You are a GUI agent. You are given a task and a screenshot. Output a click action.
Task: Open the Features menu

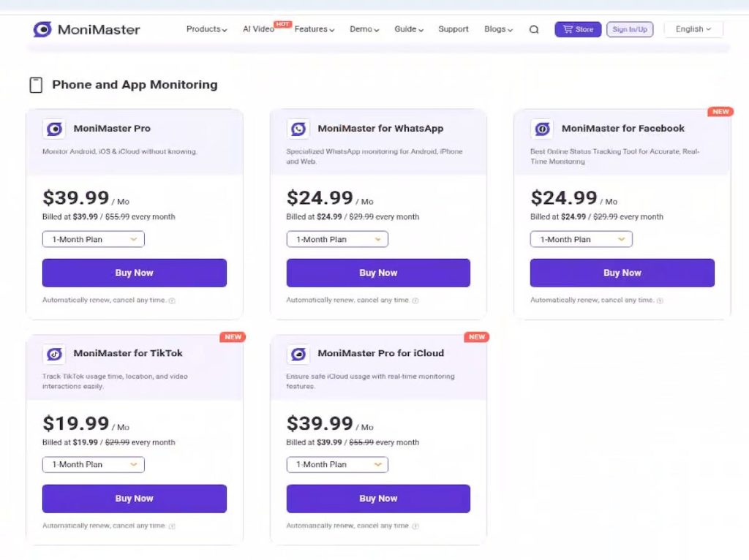[x=315, y=29]
